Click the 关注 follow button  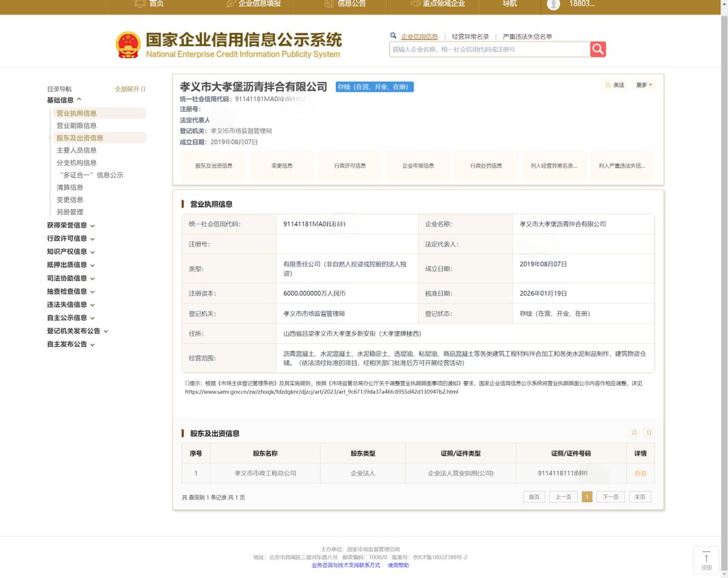[615, 85]
